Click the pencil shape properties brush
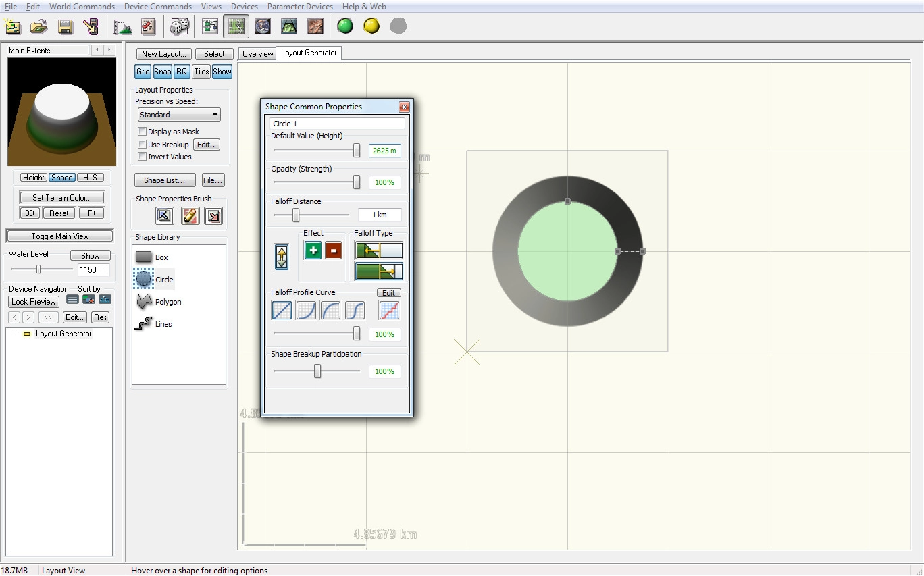 (x=190, y=216)
